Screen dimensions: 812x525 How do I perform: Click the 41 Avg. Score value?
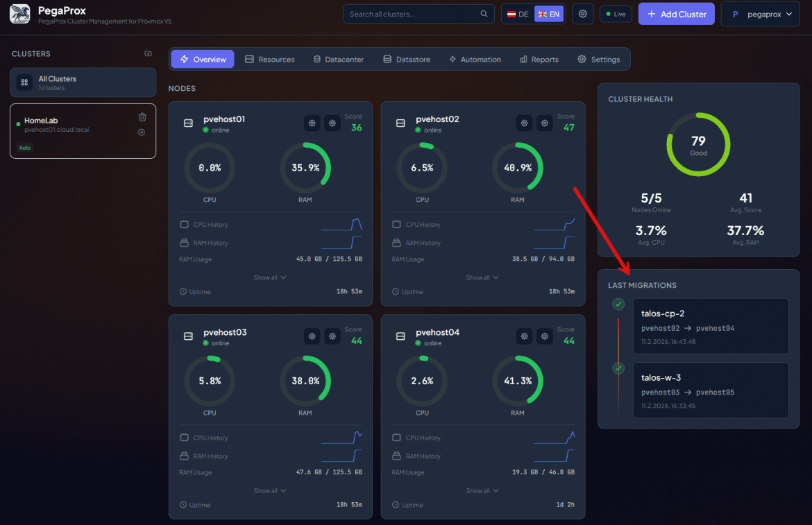(745, 198)
